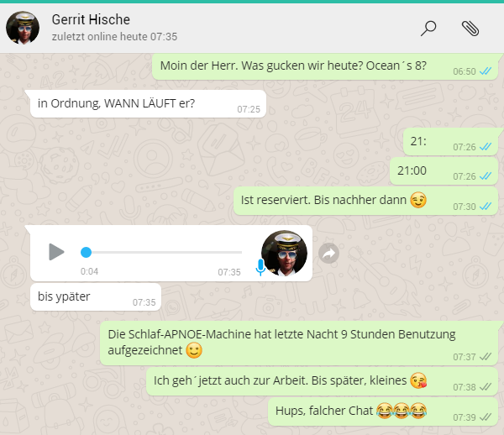Open search in chat magnifier icon
The height and width of the screenshot is (435, 504).
point(428,28)
